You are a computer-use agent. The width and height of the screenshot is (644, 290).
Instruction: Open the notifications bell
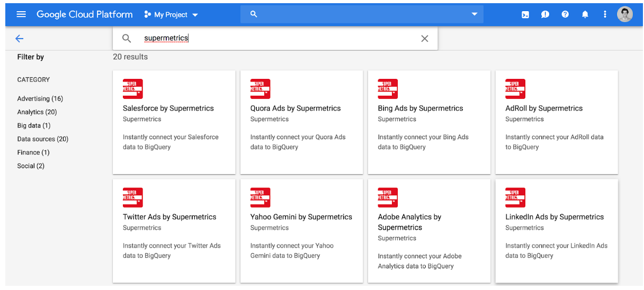click(x=585, y=15)
